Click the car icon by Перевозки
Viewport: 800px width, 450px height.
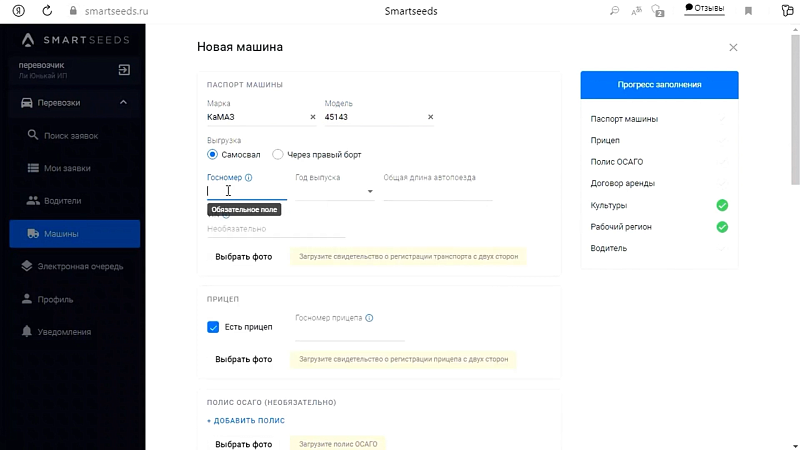[27, 103]
